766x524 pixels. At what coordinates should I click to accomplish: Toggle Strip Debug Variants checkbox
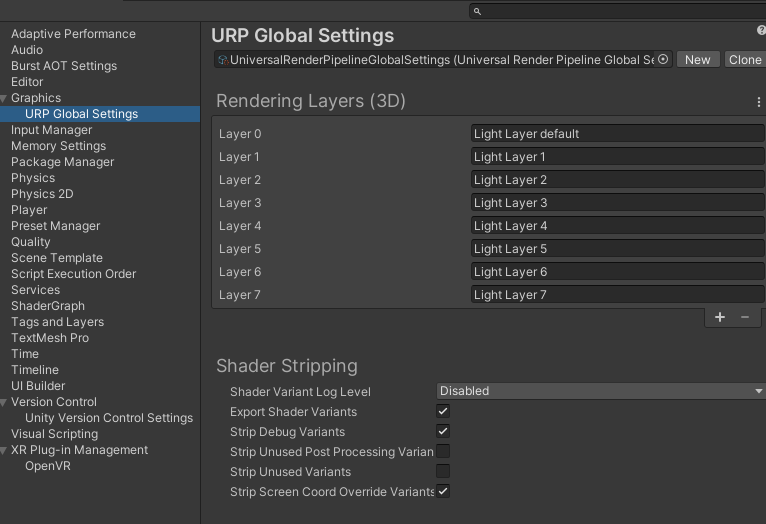(443, 431)
